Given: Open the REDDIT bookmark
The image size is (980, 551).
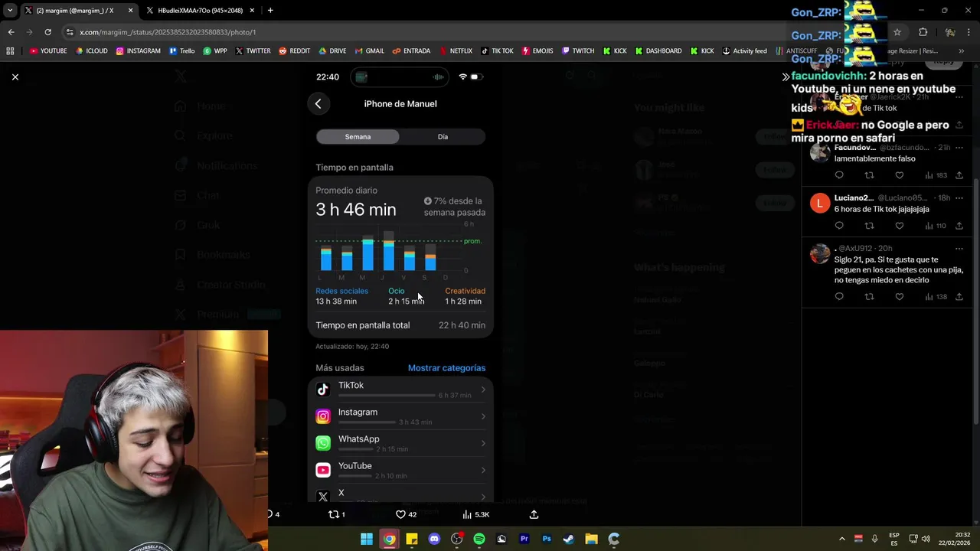Looking at the screenshot, I should pyautogui.click(x=294, y=51).
